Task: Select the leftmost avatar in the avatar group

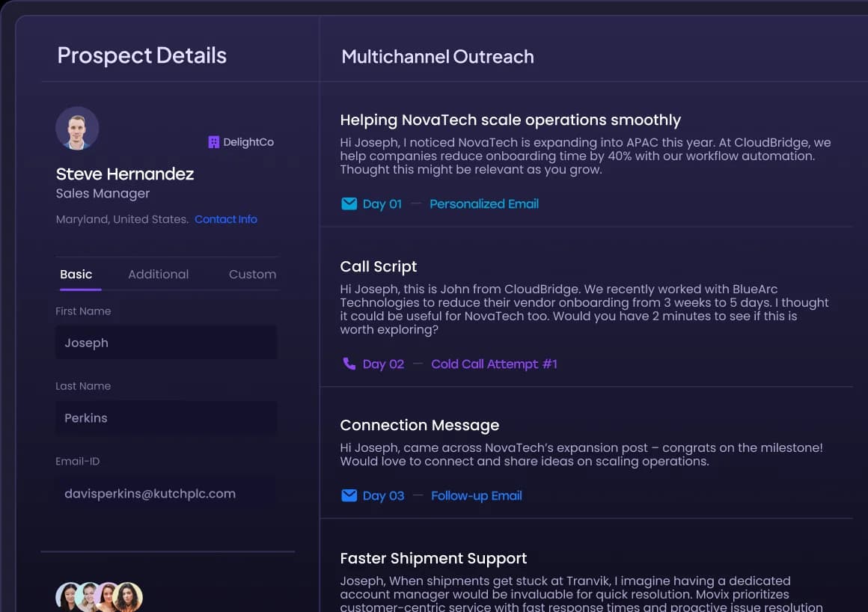Action: coord(69,596)
